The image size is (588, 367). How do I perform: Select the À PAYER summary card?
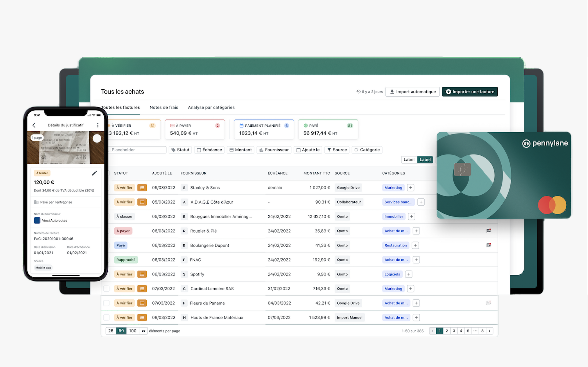(195, 129)
